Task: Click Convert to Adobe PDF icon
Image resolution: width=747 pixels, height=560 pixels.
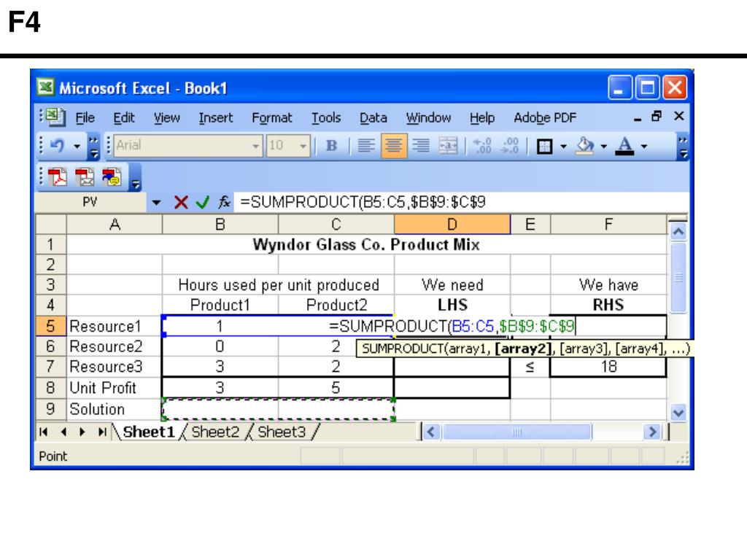Action: pos(58,177)
